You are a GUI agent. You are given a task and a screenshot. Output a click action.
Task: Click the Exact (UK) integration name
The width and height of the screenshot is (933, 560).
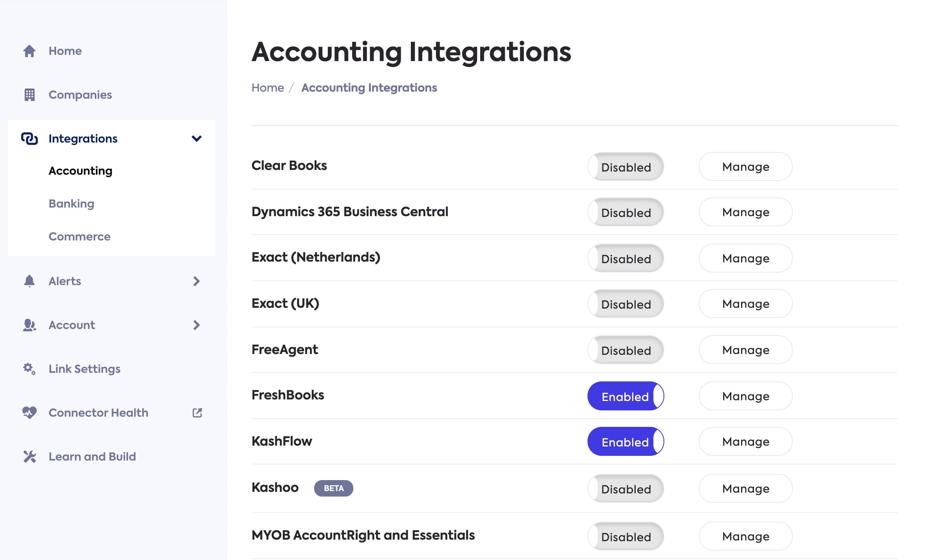(x=285, y=303)
